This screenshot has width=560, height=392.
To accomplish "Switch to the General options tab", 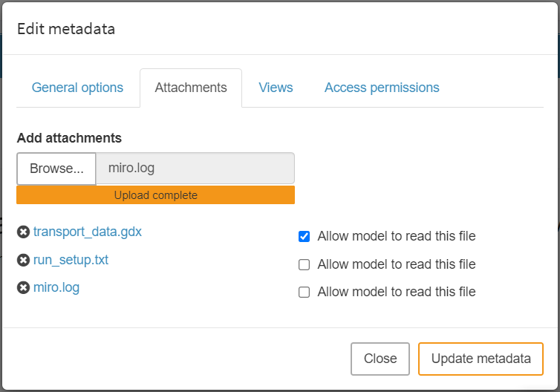I will pyautogui.click(x=77, y=88).
